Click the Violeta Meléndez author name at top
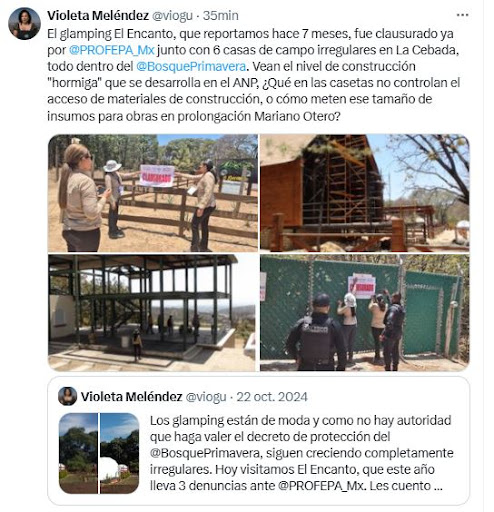Viewport: 494px width, 512px height. click(x=98, y=15)
